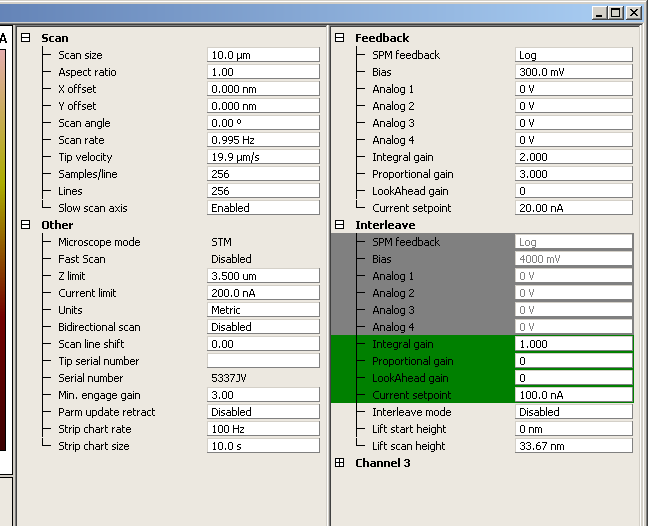
Task: Click the Z limit value field
Action: point(263,276)
